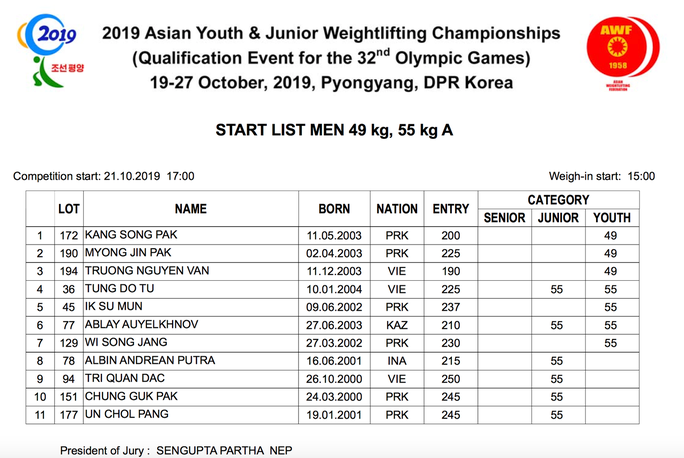Select the BORN column header
The width and height of the screenshot is (684, 458).
(334, 209)
